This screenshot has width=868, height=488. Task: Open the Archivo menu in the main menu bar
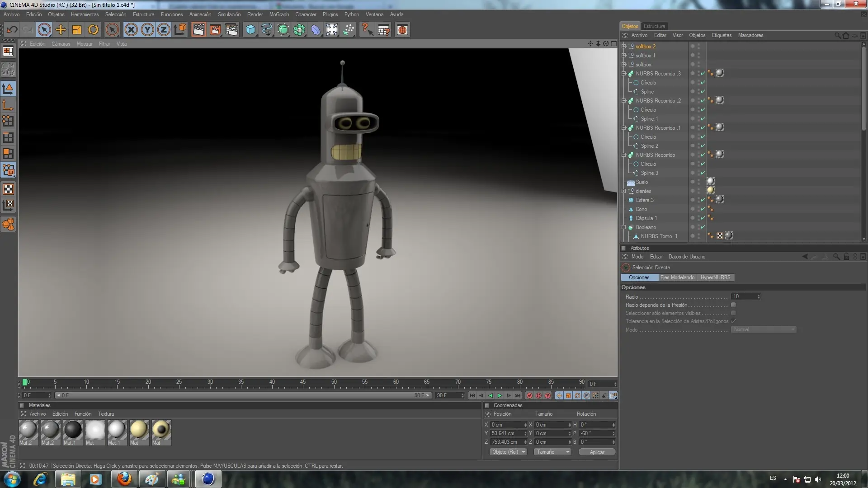coord(12,14)
